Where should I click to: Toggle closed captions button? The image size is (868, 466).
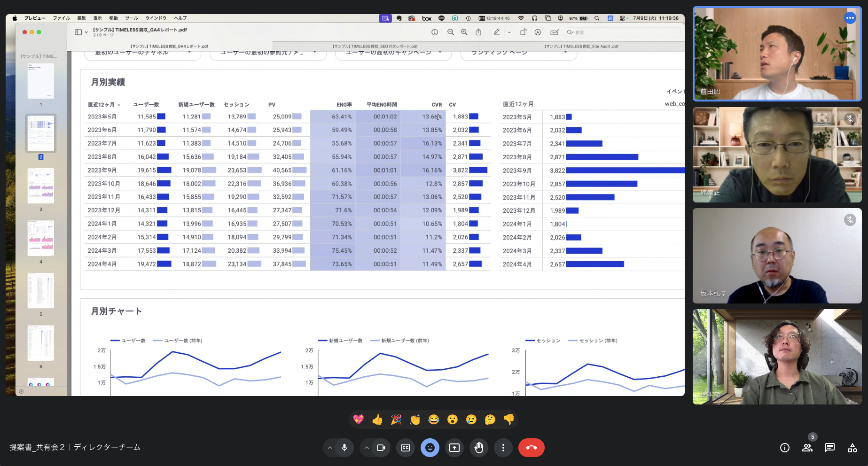point(406,448)
